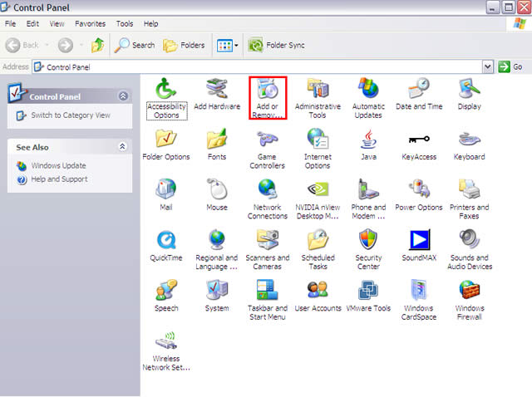The height and width of the screenshot is (397, 532).
Task: Open the Tools menu
Action: pos(125,24)
